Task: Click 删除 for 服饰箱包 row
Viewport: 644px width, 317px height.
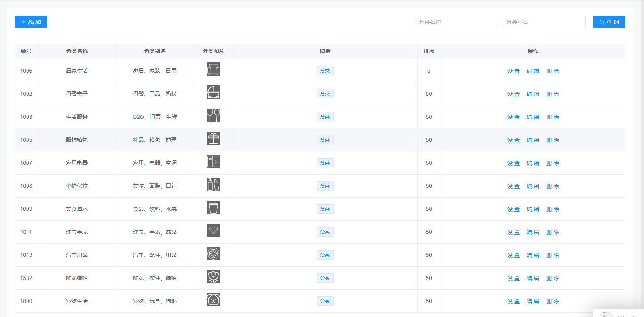Action: pyautogui.click(x=552, y=140)
